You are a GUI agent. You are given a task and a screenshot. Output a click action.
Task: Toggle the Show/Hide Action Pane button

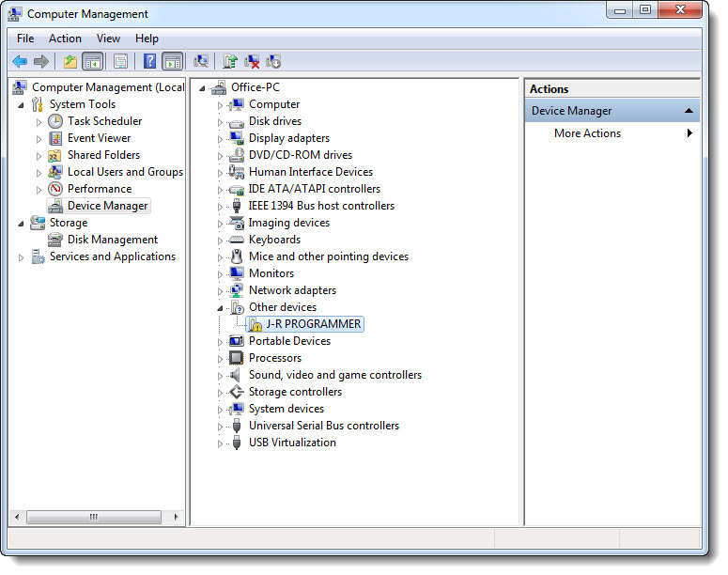click(172, 62)
